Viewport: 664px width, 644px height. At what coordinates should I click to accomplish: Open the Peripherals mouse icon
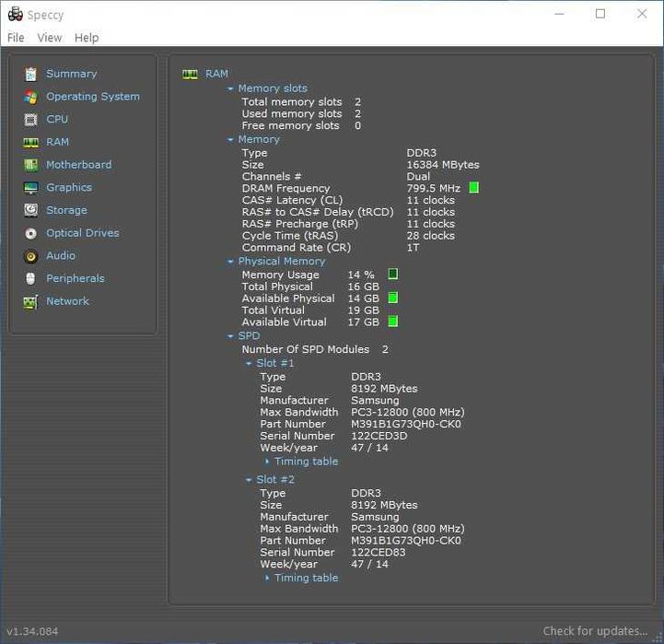(30, 279)
